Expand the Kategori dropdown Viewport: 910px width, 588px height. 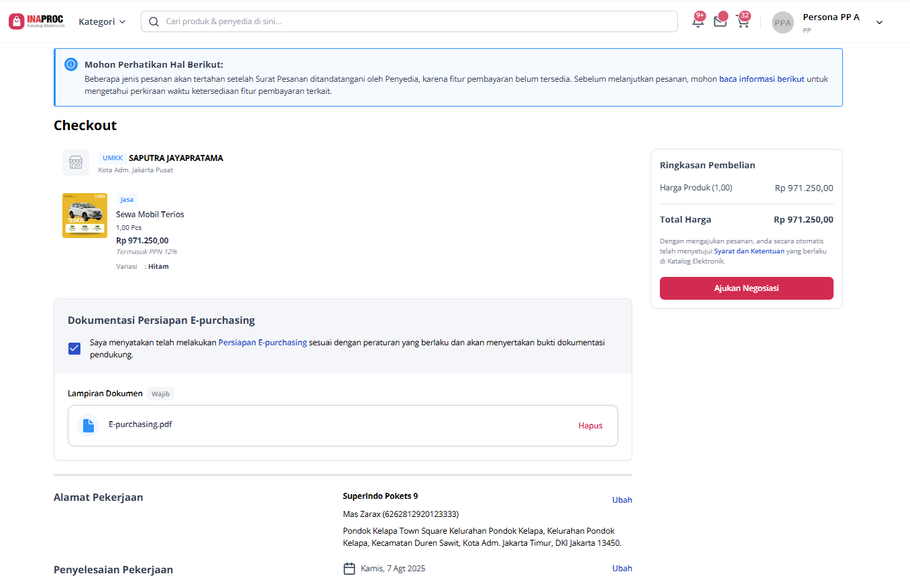tap(102, 21)
